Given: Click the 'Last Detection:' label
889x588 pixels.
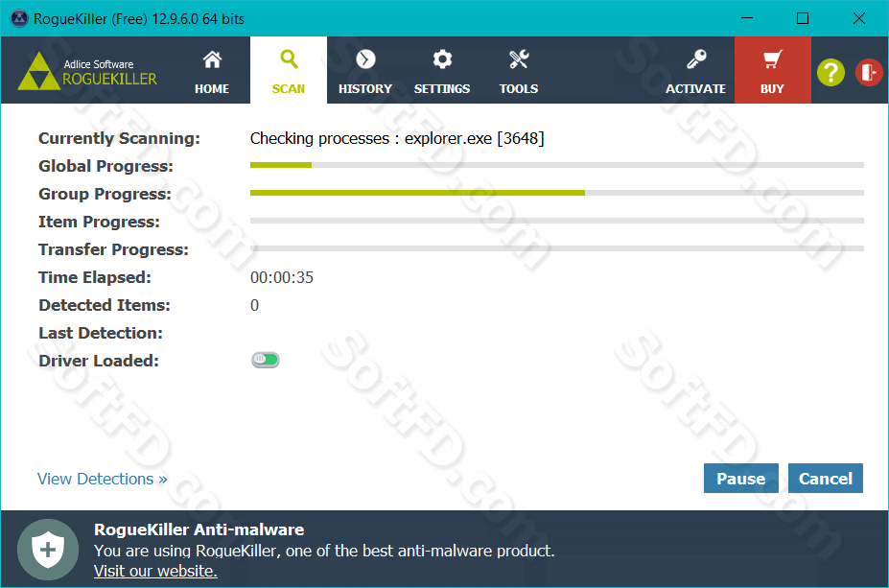Looking at the screenshot, I should point(101,333).
